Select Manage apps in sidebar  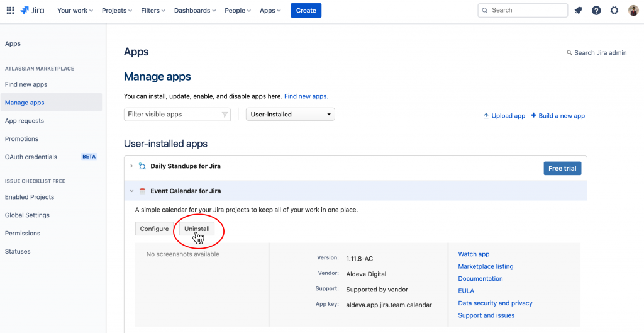(51, 103)
